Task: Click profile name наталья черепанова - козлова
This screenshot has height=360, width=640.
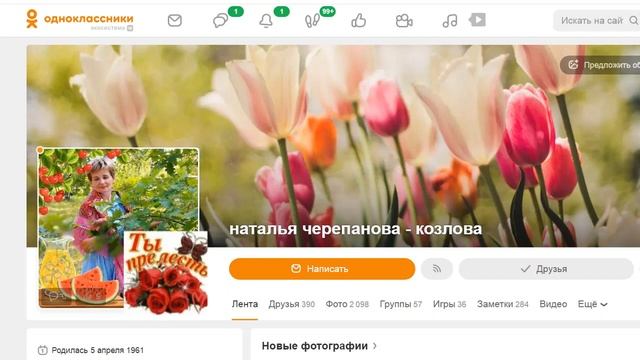Action: tap(356, 229)
